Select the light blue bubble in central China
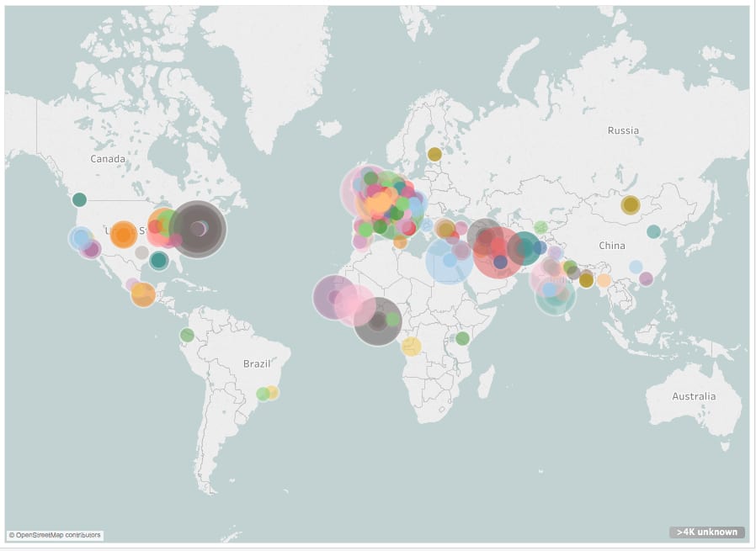This screenshot has width=756, height=551. pyautogui.click(x=636, y=268)
